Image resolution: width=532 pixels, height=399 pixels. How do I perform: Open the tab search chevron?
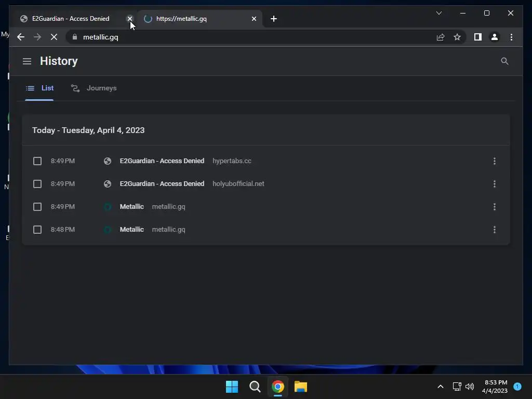coord(438,13)
